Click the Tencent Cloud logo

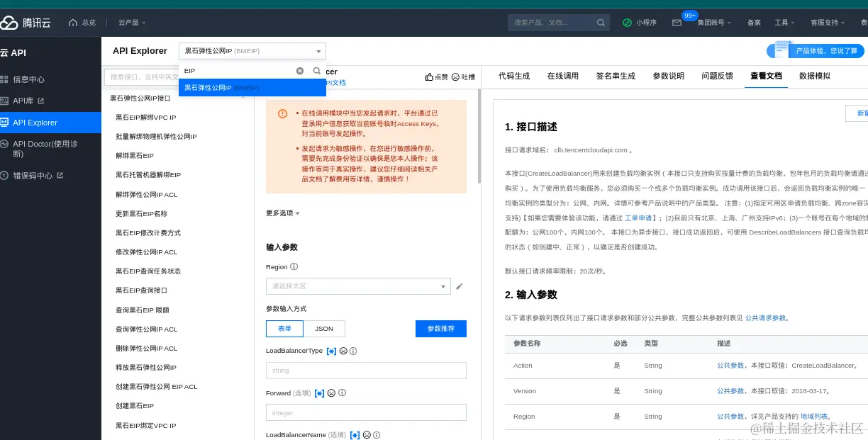(x=26, y=23)
